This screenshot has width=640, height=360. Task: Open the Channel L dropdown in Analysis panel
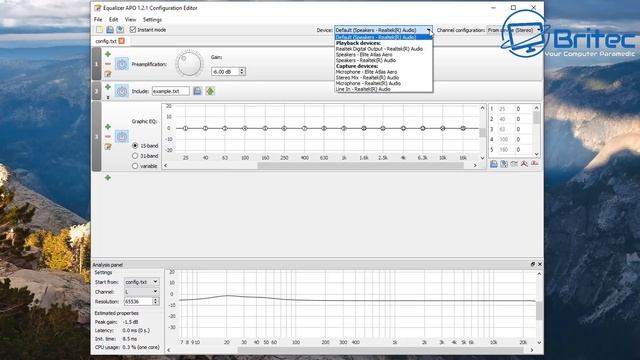(142, 292)
